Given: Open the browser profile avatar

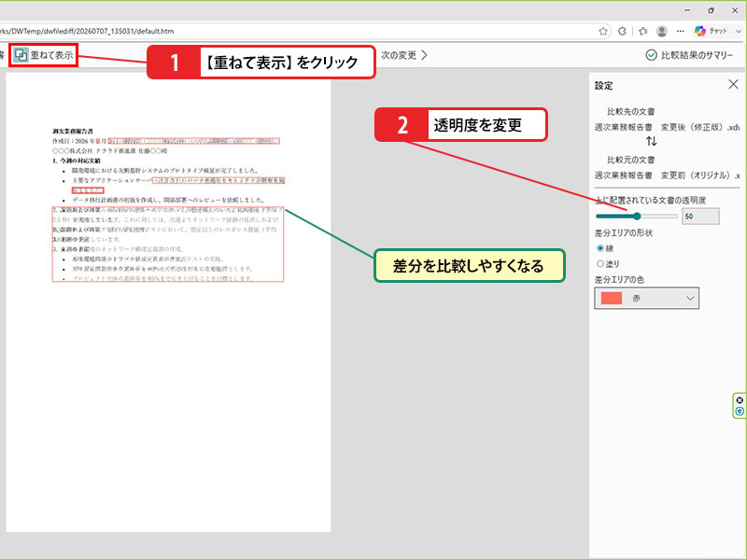Looking at the screenshot, I should tap(662, 32).
